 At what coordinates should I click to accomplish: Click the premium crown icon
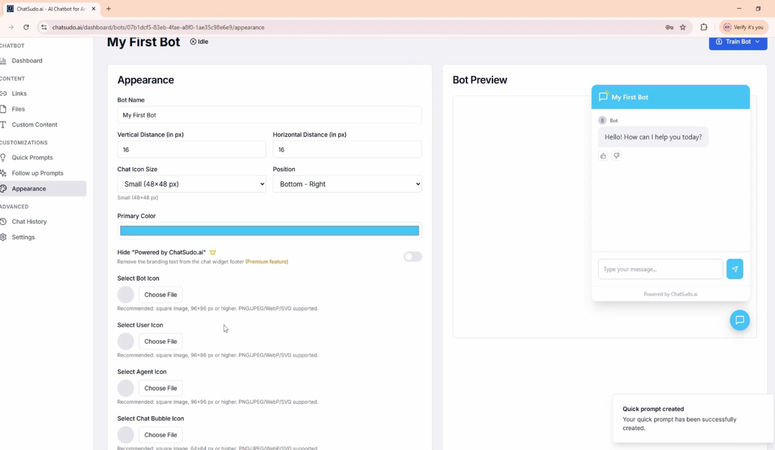point(213,253)
